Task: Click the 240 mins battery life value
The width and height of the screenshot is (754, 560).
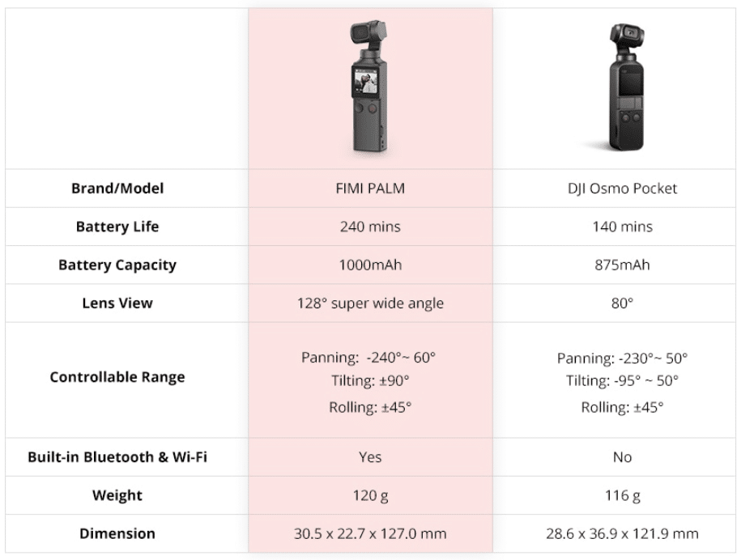Action: click(370, 227)
